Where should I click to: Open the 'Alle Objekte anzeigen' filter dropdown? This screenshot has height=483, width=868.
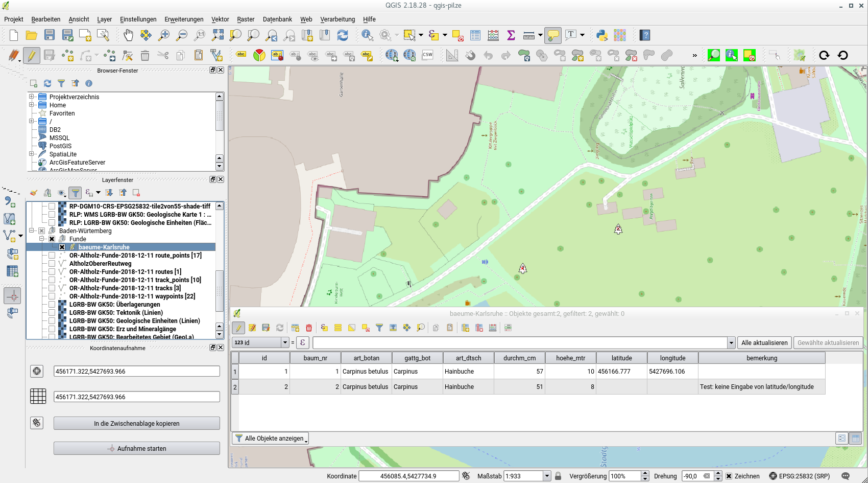click(271, 439)
